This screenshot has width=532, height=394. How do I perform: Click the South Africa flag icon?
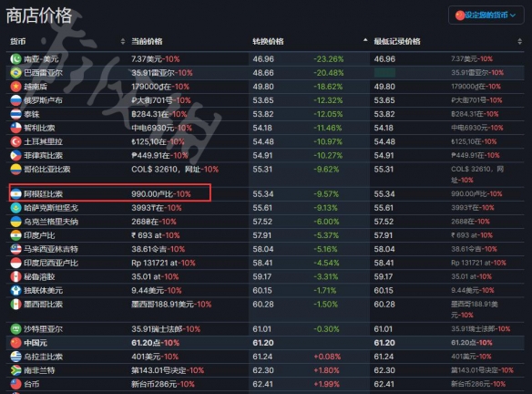coord(15,370)
